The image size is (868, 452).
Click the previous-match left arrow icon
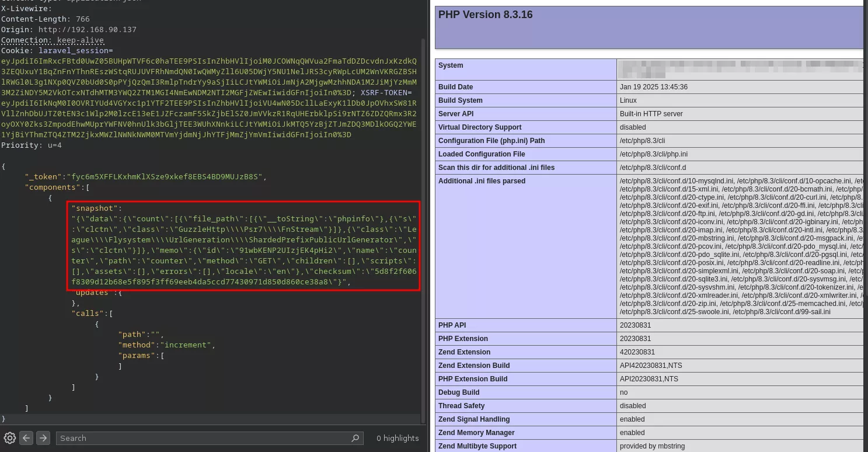tap(26, 437)
